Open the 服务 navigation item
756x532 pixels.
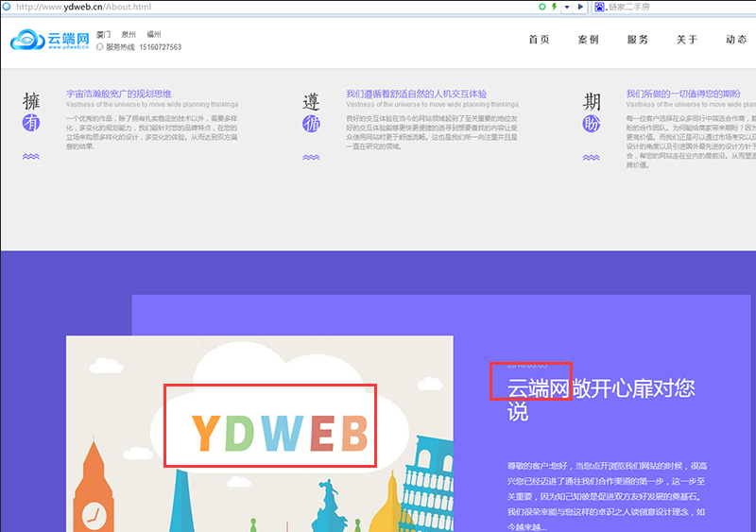[x=637, y=40]
